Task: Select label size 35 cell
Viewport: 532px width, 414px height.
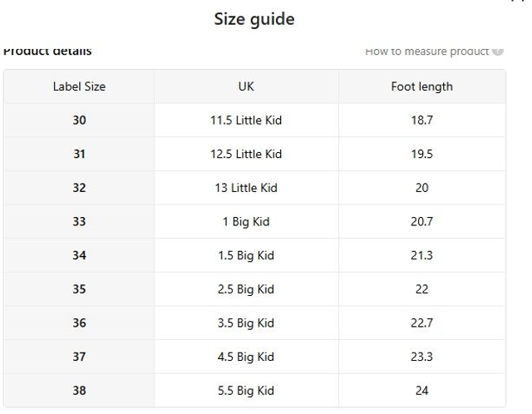Action: click(x=79, y=289)
